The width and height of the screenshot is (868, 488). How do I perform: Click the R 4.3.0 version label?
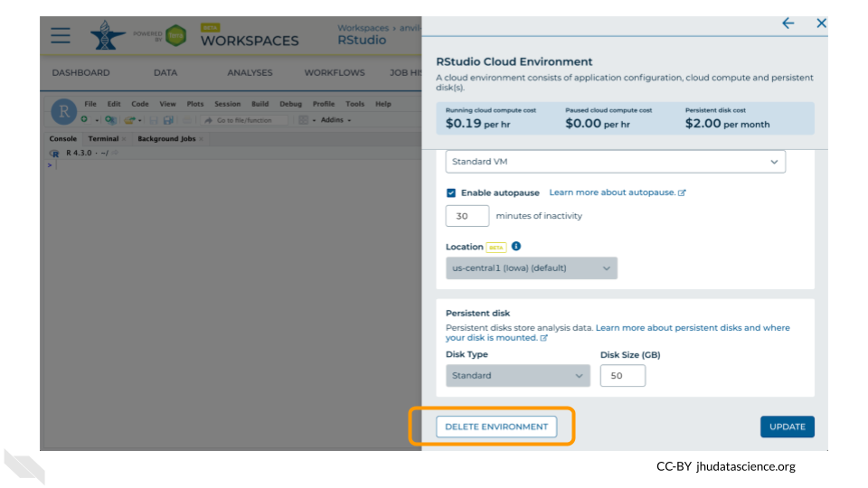coord(79,154)
